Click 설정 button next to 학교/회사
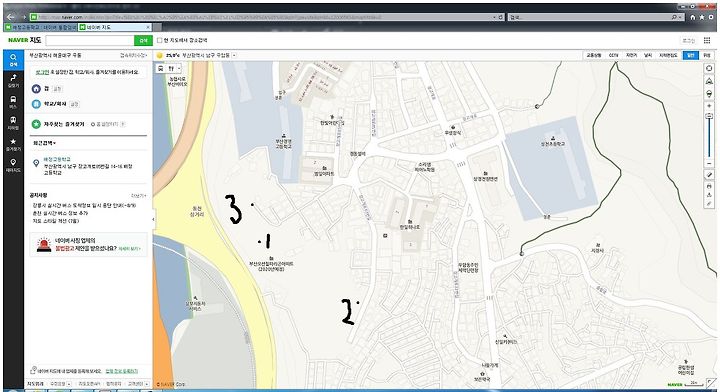 [74, 104]
